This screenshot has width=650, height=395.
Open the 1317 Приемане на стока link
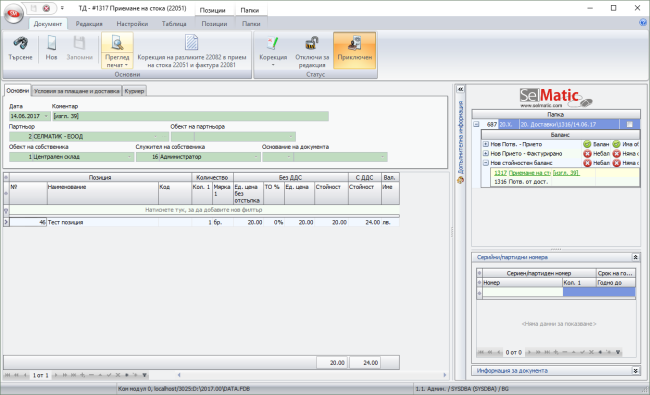pos(522,173)
